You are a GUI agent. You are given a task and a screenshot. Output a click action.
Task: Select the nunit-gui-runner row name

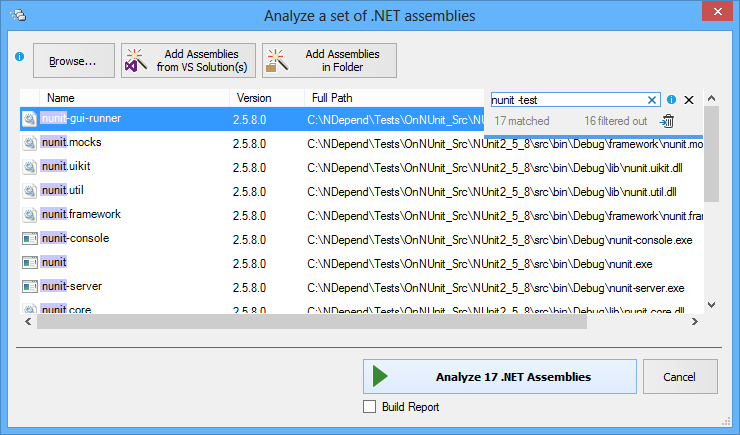point(81,118)
